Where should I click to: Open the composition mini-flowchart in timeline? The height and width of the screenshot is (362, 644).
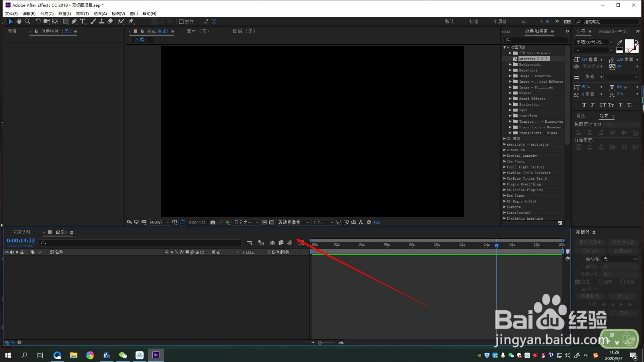pyautogui.click(x=250, y=243)
